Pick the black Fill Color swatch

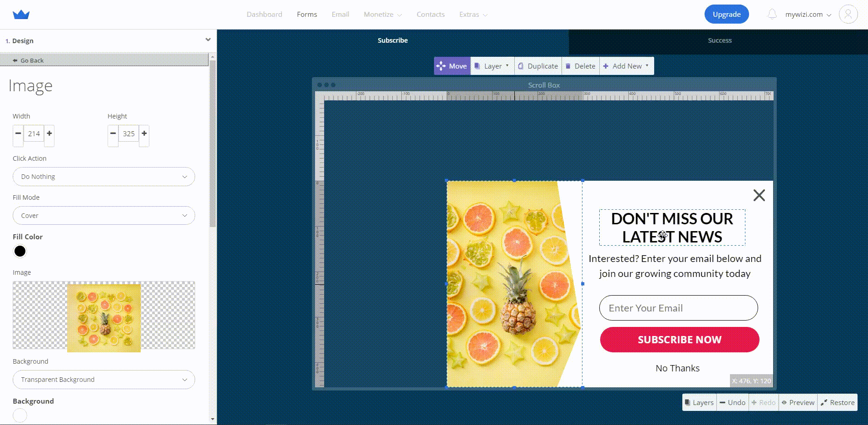click(20, 251)
